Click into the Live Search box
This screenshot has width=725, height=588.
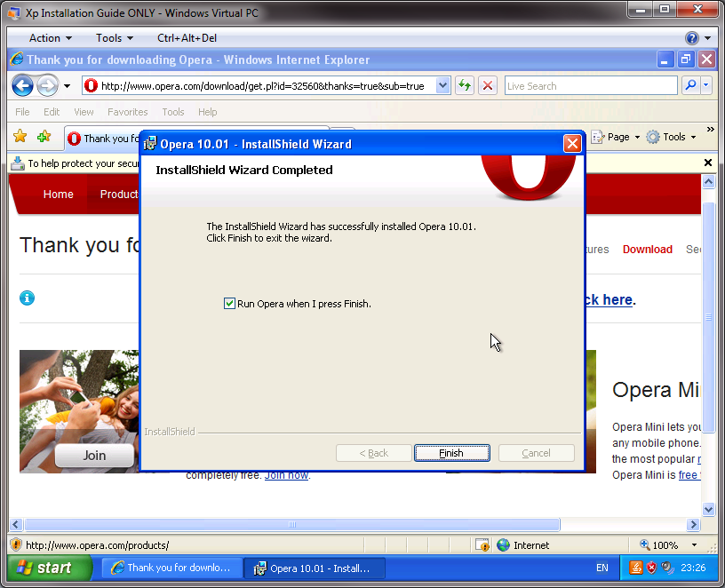(x=591, y=86)
